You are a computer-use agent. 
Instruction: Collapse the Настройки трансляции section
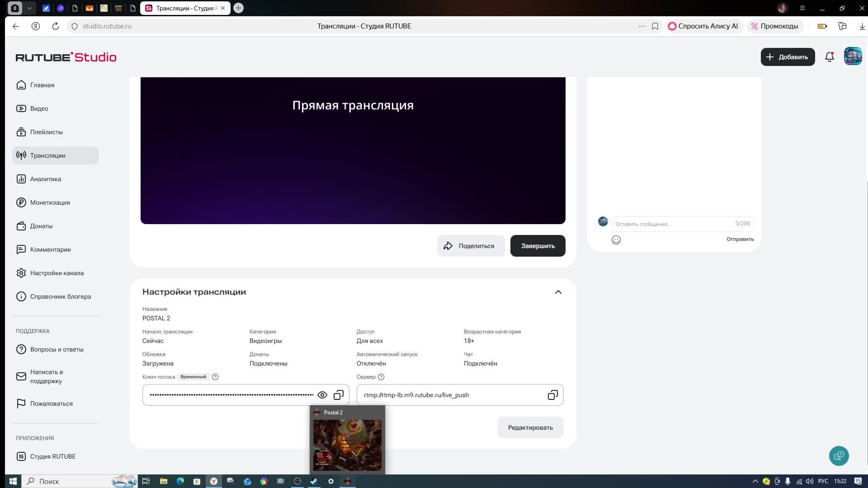click(x=558, y=292)
